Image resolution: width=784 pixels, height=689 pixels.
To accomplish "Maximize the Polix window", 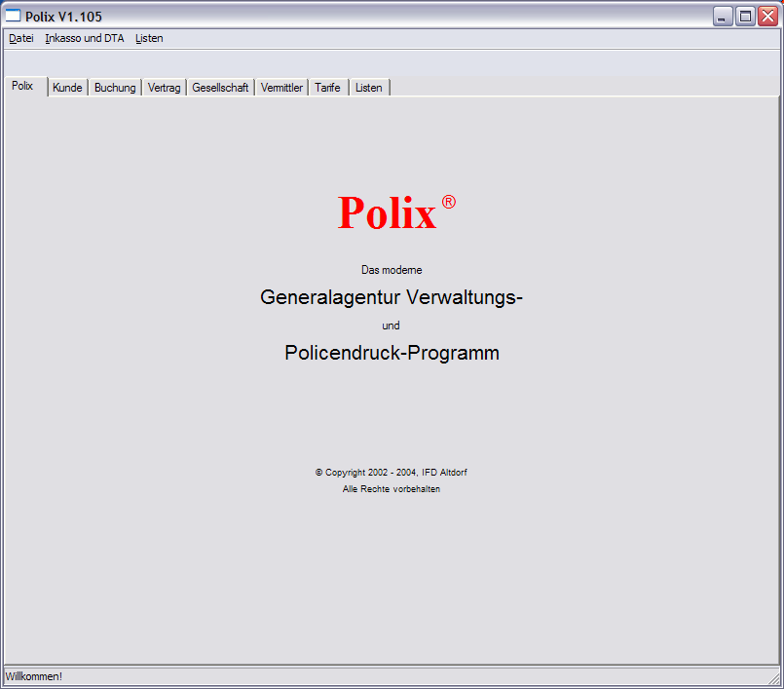I will [x=745, y=16].
